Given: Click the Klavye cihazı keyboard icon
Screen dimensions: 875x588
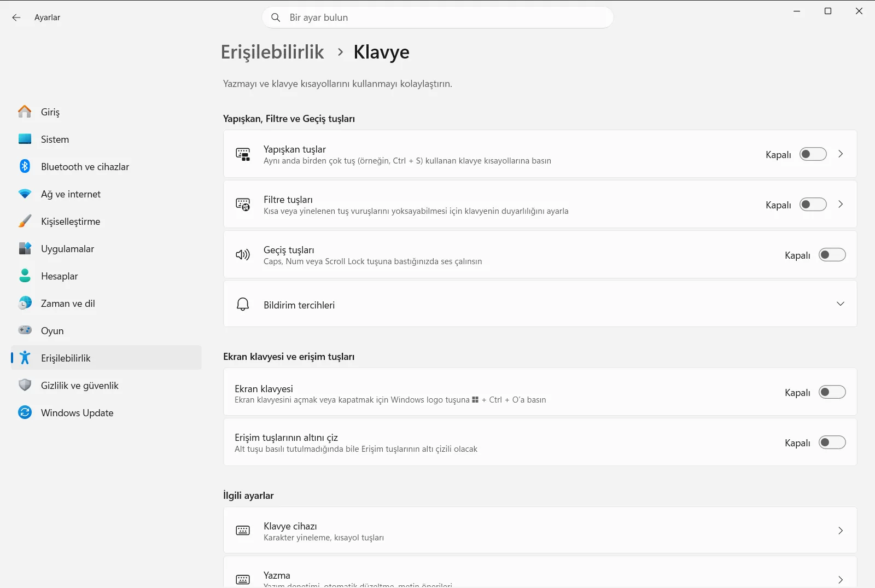Looking at the screenshot, I should [x=243, y=531].
